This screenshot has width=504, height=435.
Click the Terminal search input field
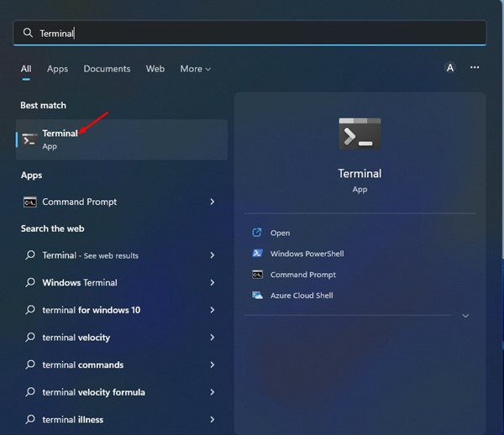pos(249,33)
